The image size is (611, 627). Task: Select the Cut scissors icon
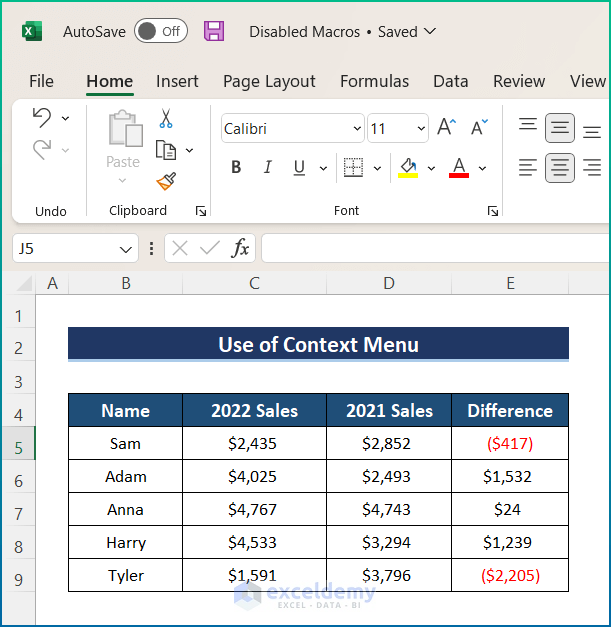[166, 118]
